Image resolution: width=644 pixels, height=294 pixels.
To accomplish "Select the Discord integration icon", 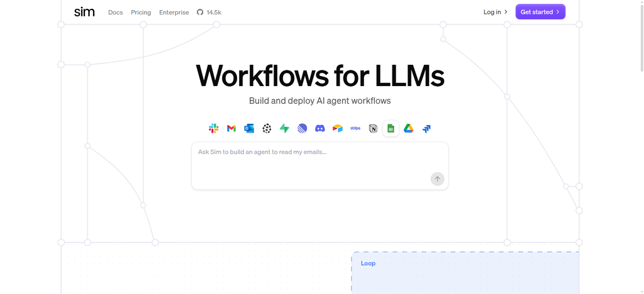I will pos(320,128).
